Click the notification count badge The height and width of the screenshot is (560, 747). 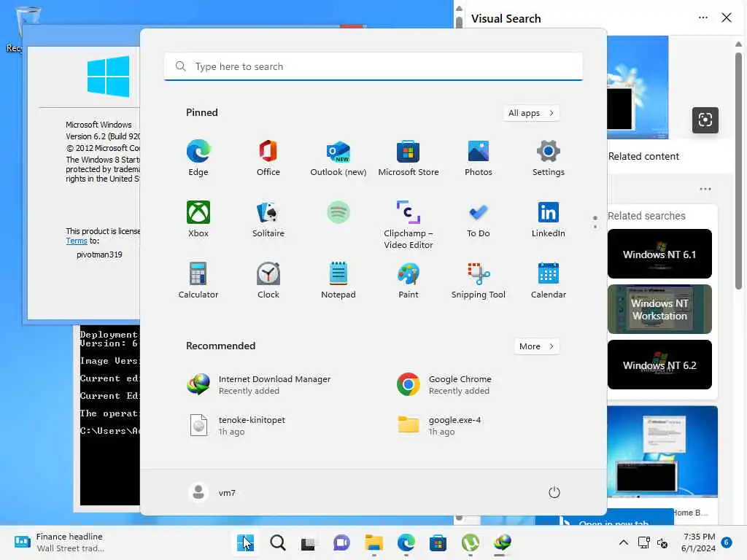(727, 542)
